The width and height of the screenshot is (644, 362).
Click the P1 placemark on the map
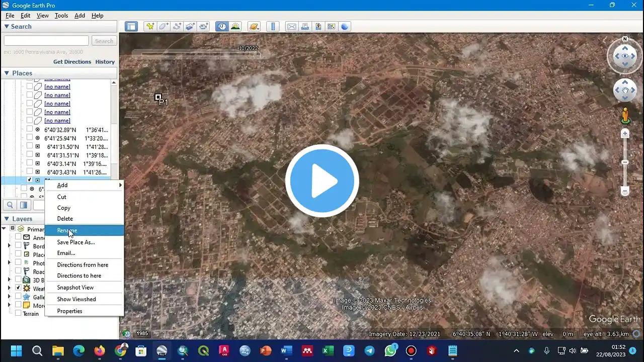click(x=158, y=97)
